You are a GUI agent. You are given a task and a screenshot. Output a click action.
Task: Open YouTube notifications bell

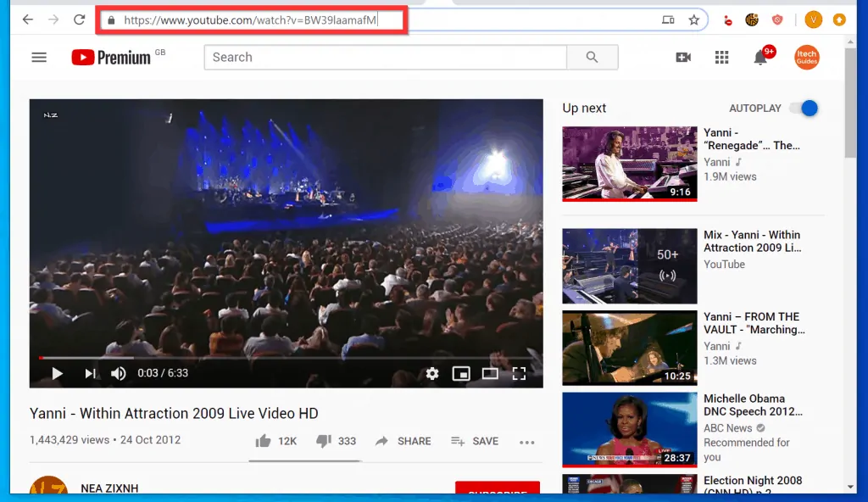pyautogui.click(x=760, y=57)
